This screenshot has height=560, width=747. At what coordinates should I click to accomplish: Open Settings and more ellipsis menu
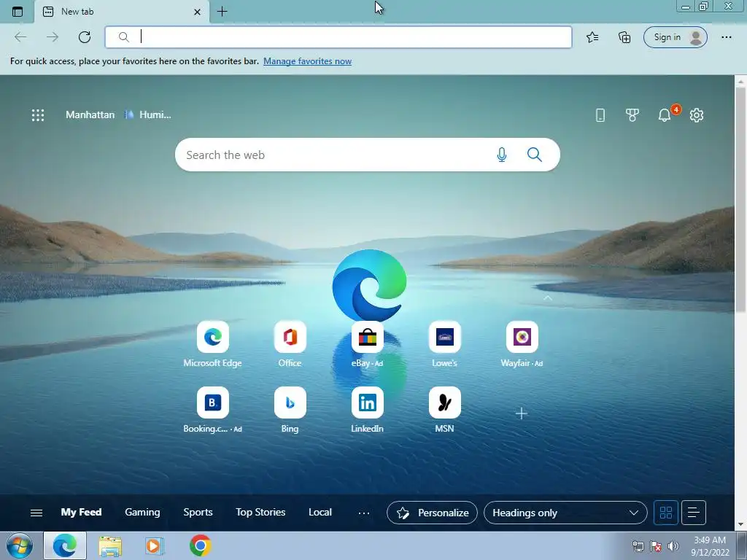(726, 37)
